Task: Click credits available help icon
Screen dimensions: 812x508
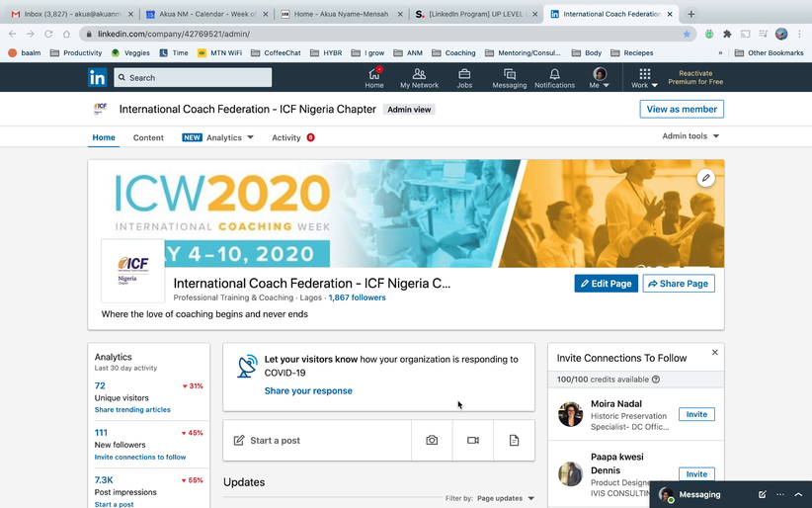Action: coord(656,380)
